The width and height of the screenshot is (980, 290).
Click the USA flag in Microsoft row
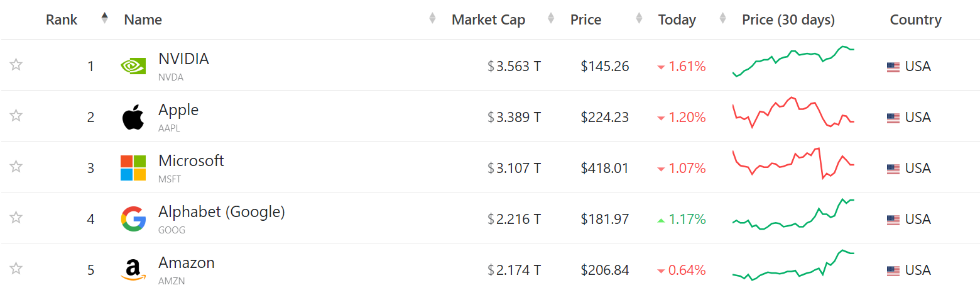(893, 169)
